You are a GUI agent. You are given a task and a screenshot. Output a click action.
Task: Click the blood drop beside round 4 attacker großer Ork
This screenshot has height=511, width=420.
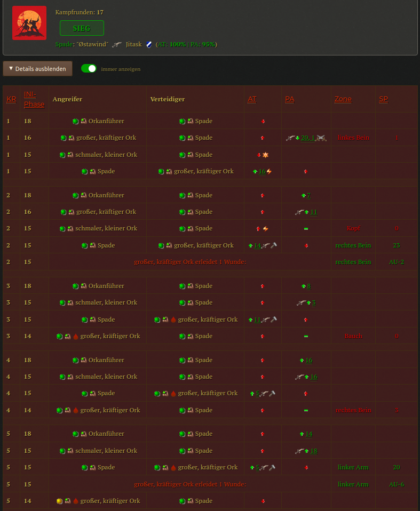coord(76,410)
